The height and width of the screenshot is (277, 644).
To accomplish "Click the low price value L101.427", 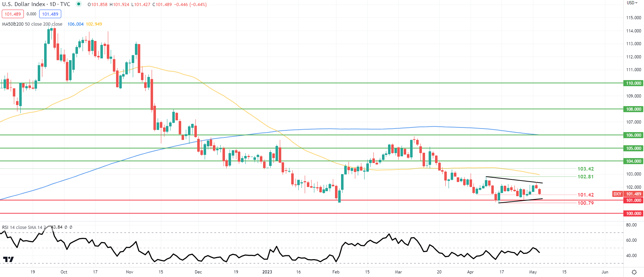I will [x=141, y=5].
